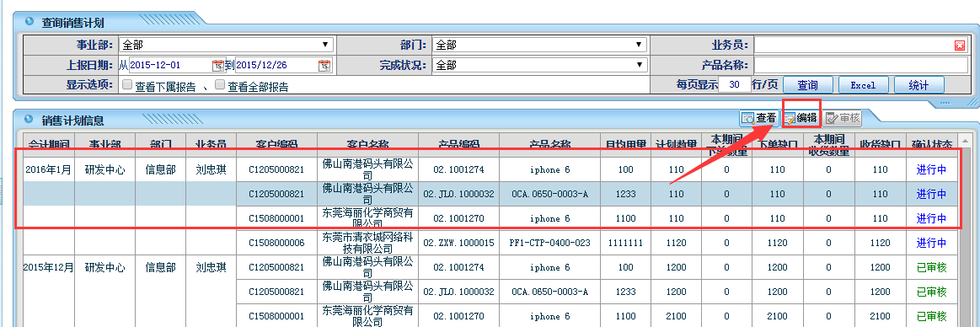980x327 pixels.
Task: Collapse the 销售计划信息 panel circle icon
Action: pyautogui.click(x=29, y=119)
